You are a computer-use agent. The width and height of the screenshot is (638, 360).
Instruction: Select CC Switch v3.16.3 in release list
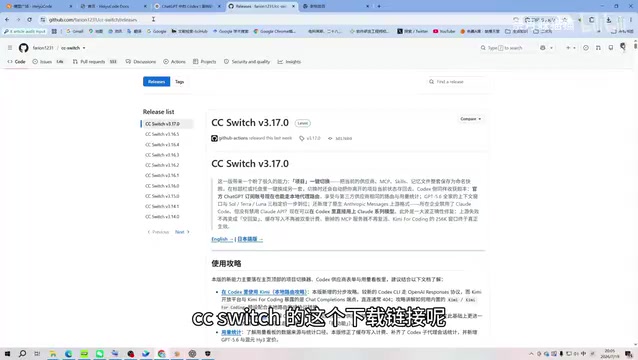[162, 155]
